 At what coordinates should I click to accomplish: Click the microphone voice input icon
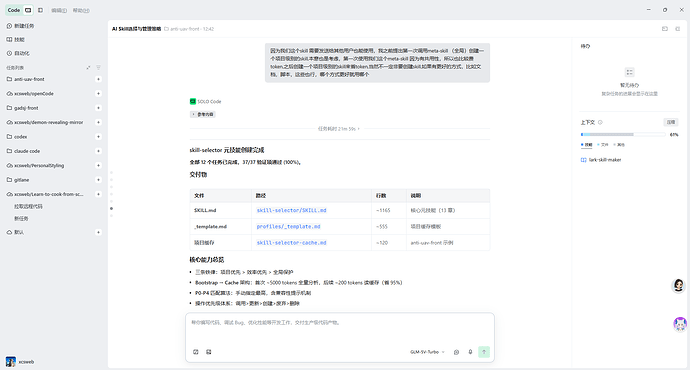[x=470, y=352]
